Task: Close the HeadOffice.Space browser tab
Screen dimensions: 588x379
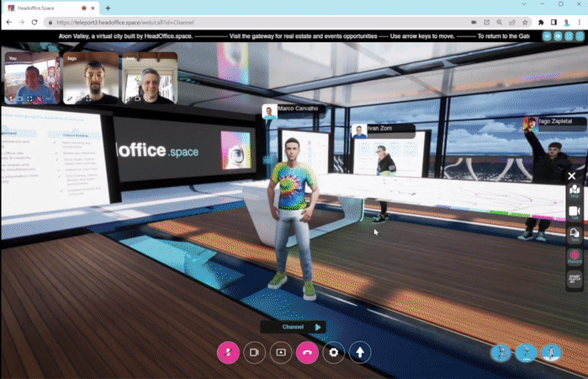Action: (93, 8)
